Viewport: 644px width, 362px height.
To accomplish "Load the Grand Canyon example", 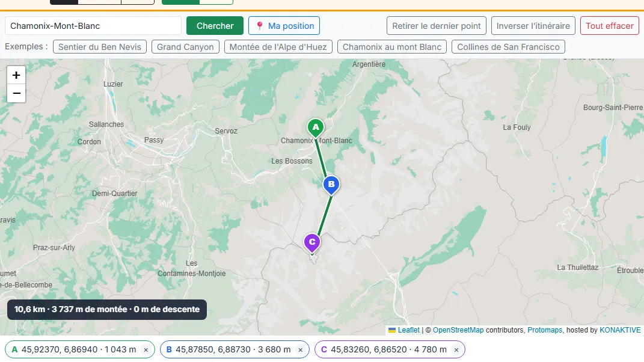I will (185, 47).
